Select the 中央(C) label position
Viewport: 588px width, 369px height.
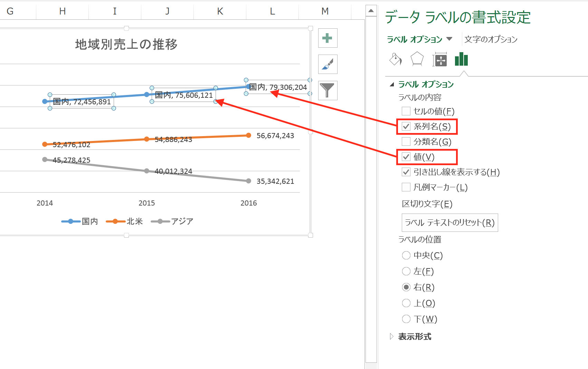[x=406, y=255]
